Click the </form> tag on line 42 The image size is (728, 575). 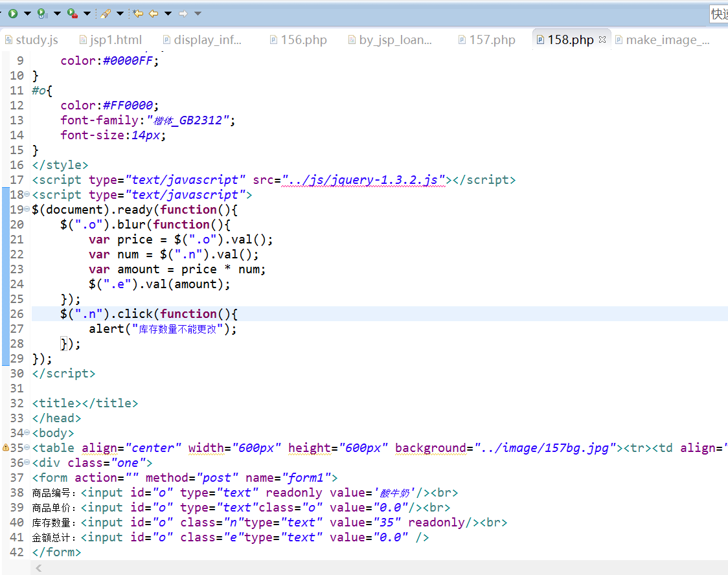point(56,552)
